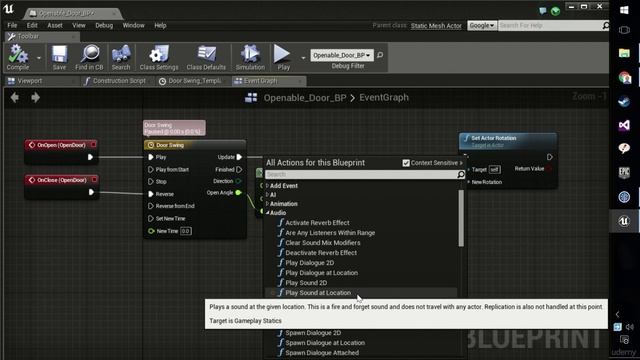
Task: Click the Search toolbar icon
Action: pyautogui.click(x=121, y=57)
